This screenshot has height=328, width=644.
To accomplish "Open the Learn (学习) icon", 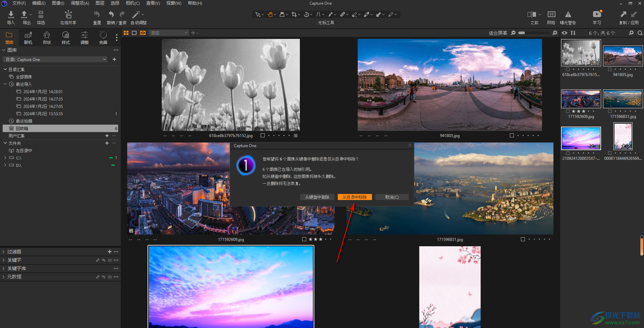I will 597,15.
